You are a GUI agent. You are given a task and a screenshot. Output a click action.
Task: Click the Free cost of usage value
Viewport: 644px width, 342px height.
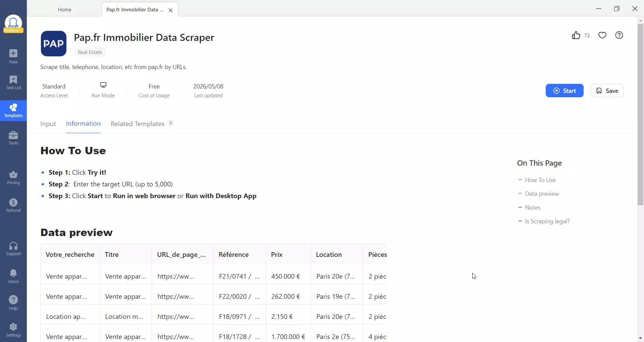(154, 87)
